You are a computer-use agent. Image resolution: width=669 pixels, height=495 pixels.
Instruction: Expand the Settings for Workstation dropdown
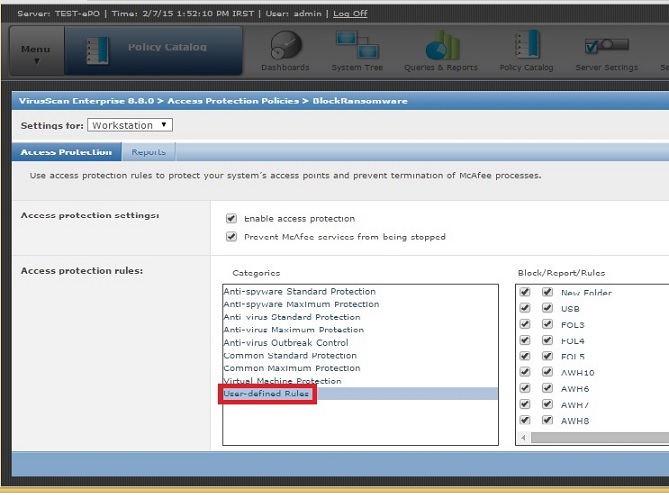click(x=130, y=125)
